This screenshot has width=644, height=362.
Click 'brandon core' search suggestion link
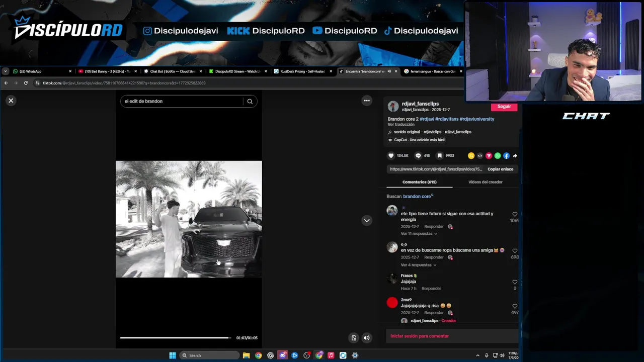pyautogui.click(x=418, y=197)
